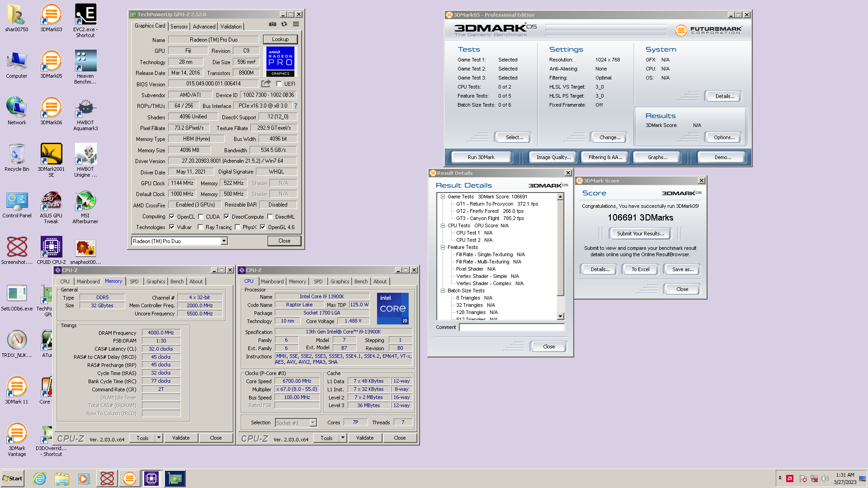Screen dimensions: 868x488
Task: Collapse Feature Tests tree node
Action: point(443,247)
